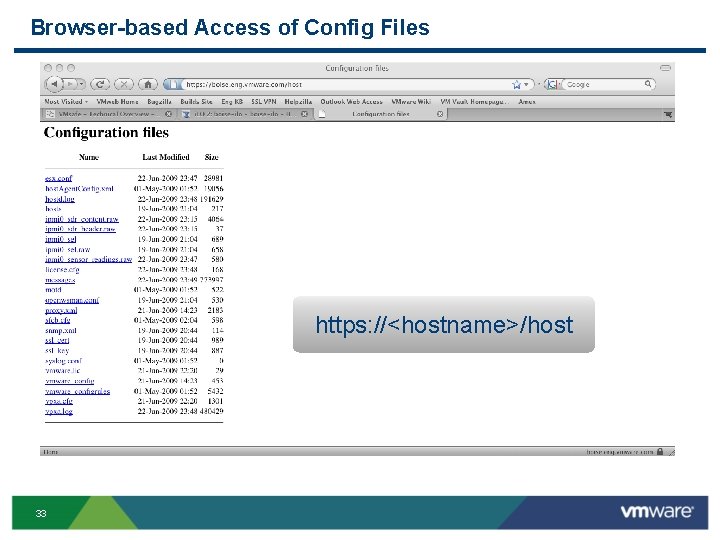Image resolution: width=720 pixels, height=540 pixels.
Task: Click the https://<hostname>/host callout box
Action: [444, 325]
